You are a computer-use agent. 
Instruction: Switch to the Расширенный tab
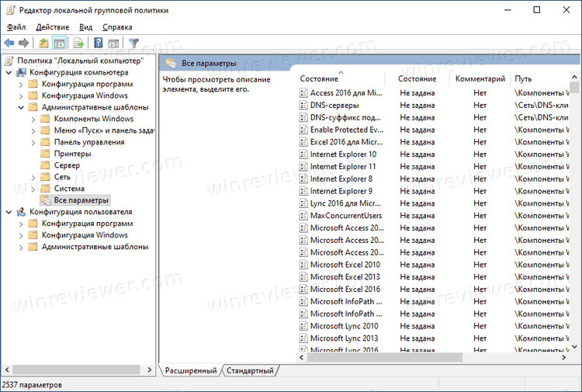(191, 370)
